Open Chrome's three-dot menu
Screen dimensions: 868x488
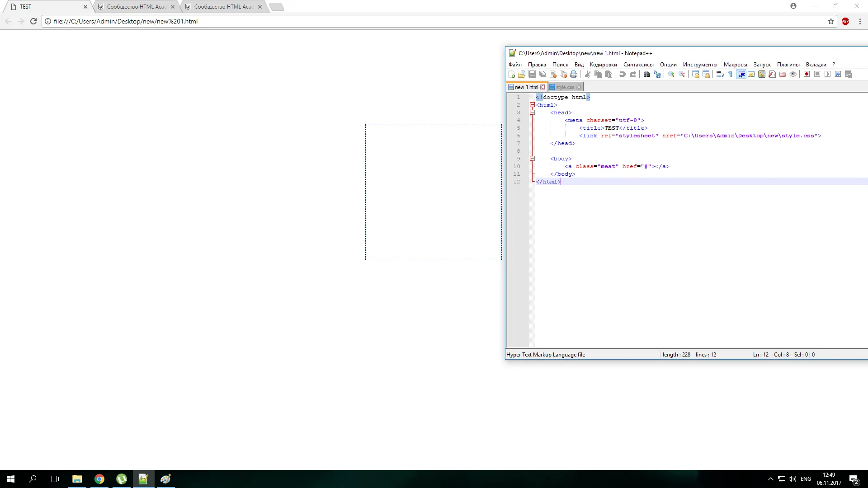(x=860, y=21)
